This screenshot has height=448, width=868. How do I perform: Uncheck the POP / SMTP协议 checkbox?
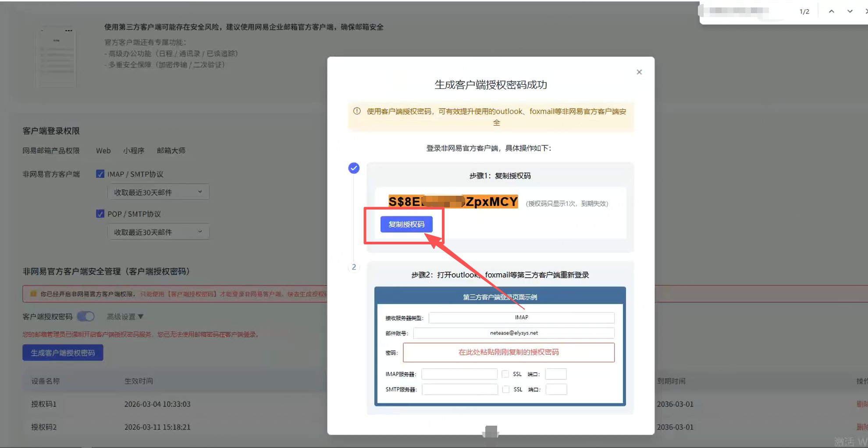tap(100, 214)
